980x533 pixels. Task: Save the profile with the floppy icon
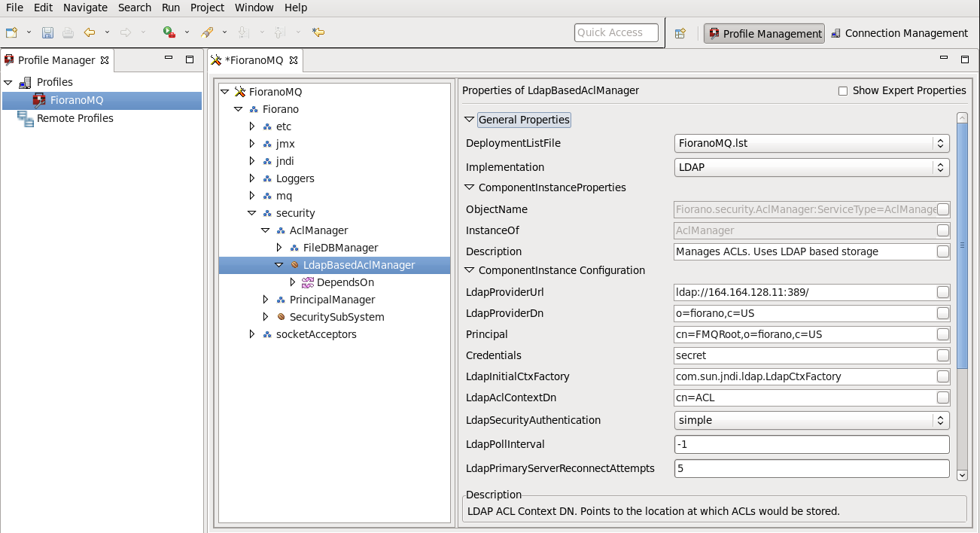47,32
